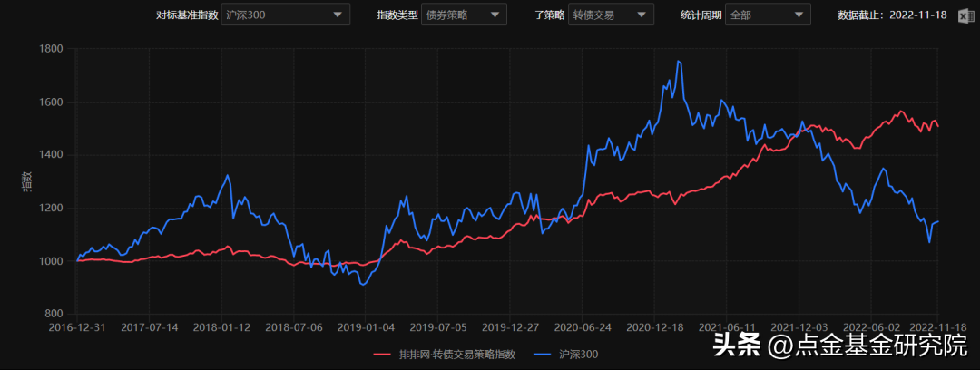Screen dimensions: 980x370
Task: Toggle 沪深300 legend series visibility
Action: coord(567,355)
